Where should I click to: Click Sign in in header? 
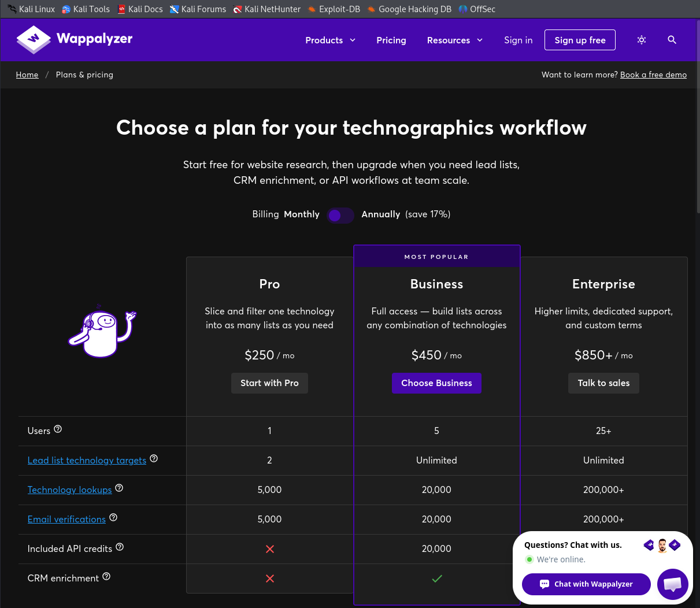click(x=518, y=40)
